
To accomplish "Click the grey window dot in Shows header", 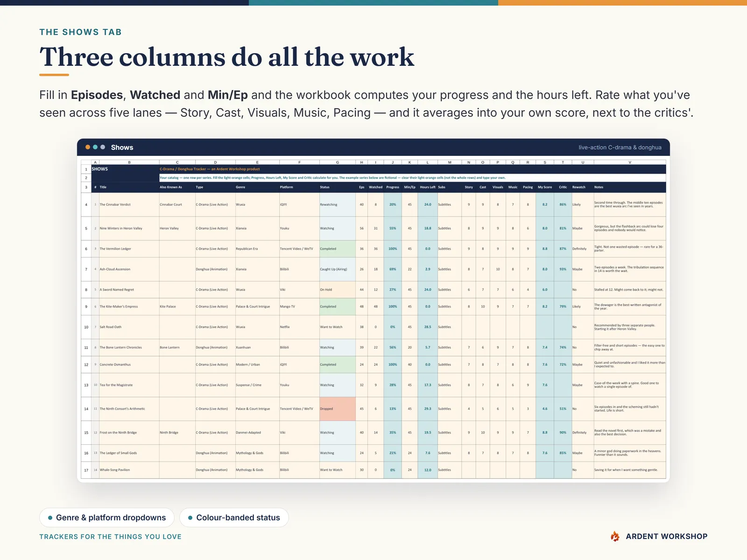I will [103, 147].
